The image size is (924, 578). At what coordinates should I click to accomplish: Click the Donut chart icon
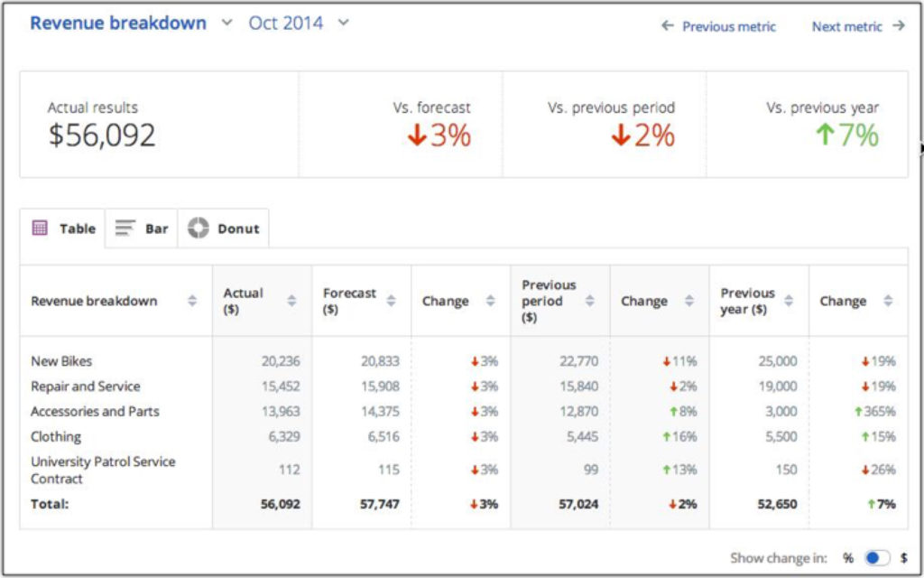pyautogui.click(x=199, y=228)
